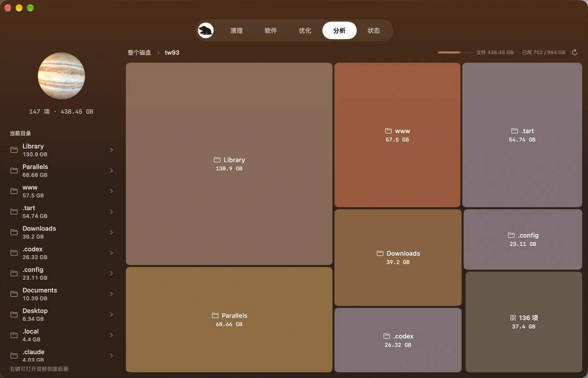588x378 pixels.
Task: Click folder icon on www treemap tile
Action: [388, 131]
